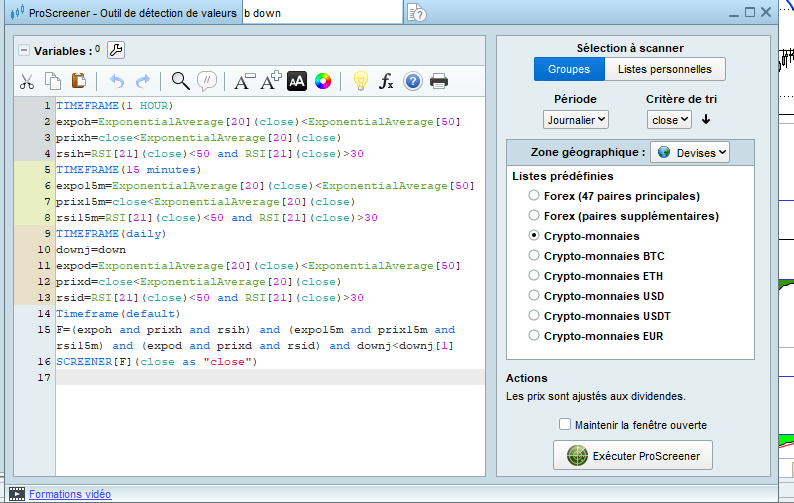The image size is (794, 503).
Task: Check Maintenir la fenêtre ouverte
Action: (x=565, y=424)
